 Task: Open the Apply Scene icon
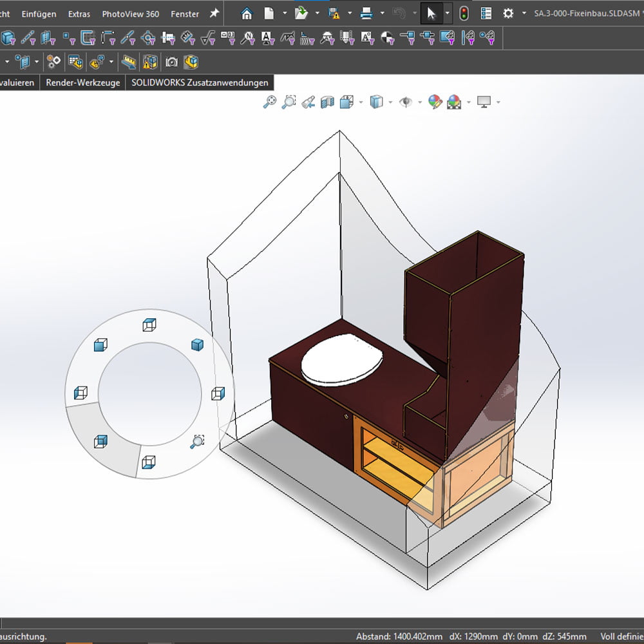(x=455, y=102)
